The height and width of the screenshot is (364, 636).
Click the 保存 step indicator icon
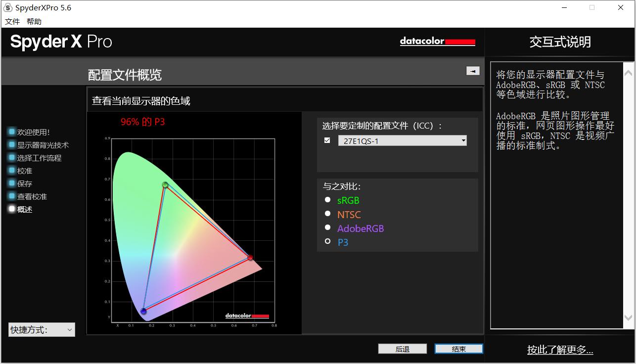(12, 183)
